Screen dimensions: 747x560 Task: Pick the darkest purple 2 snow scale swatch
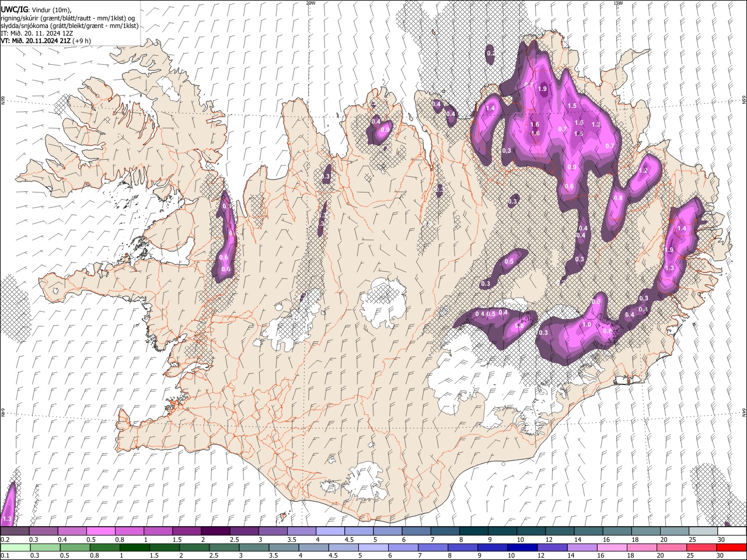(215, 531)
